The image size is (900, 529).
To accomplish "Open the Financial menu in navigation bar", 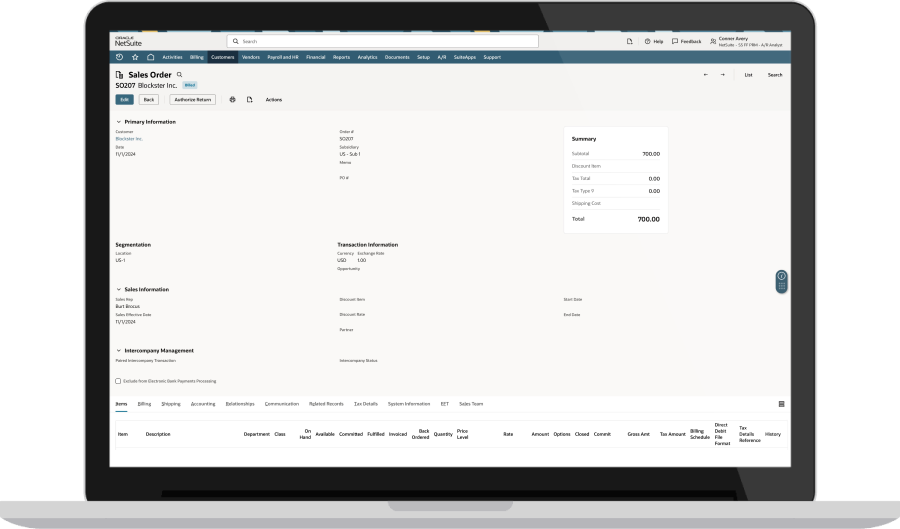I will pos(315,57).
